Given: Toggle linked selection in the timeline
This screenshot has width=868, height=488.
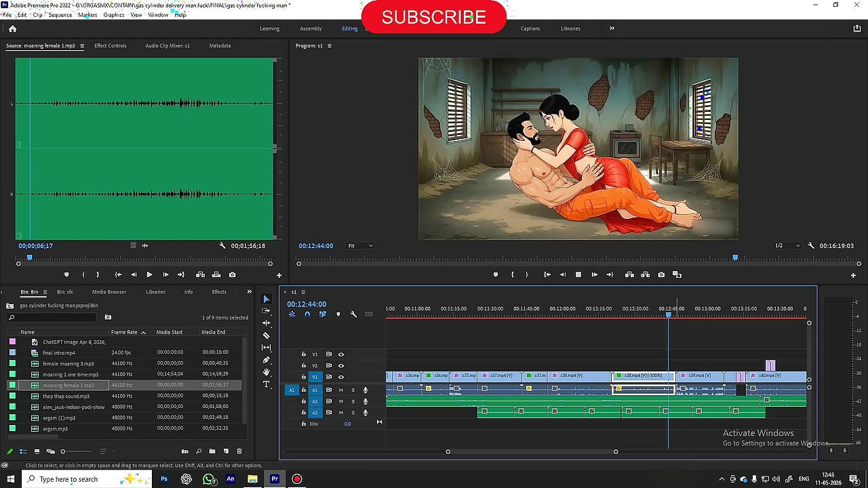Looking at the screenshot, I should pyautogui.click(x=322, y=314).
